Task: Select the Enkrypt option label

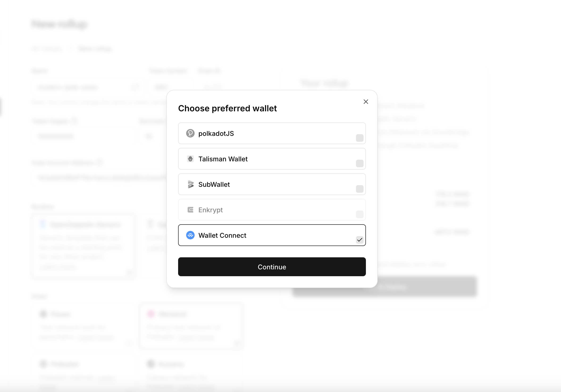Action: point(210,210)
